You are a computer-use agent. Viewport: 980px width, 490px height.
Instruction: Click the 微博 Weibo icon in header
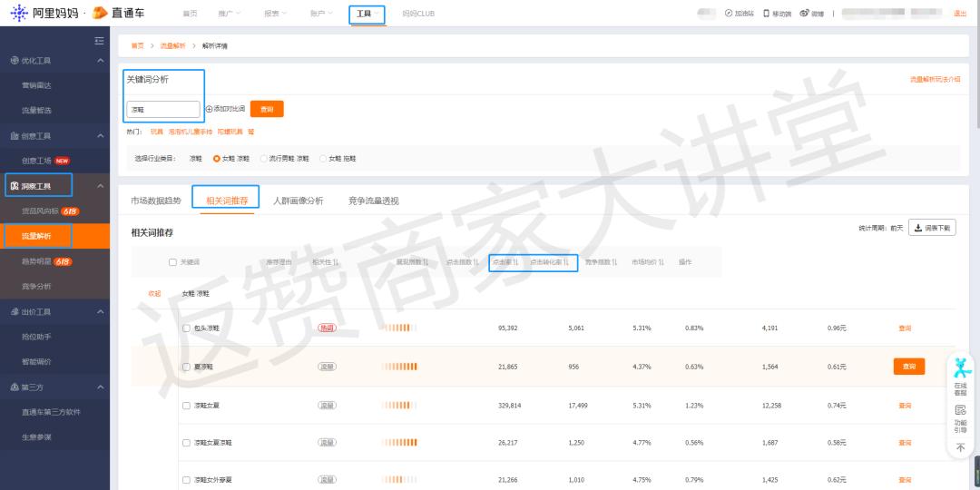[805, 14]
